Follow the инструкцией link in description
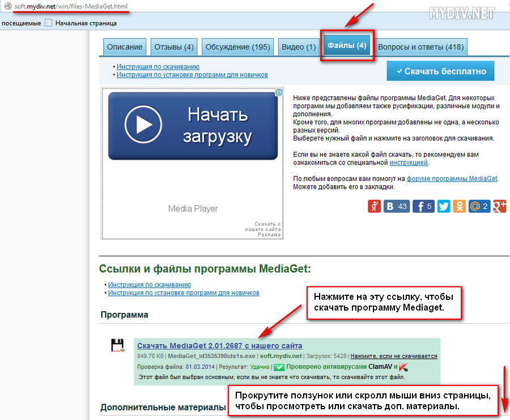The width and height of the screenshot is (510, 420). (x=408, y=162)
